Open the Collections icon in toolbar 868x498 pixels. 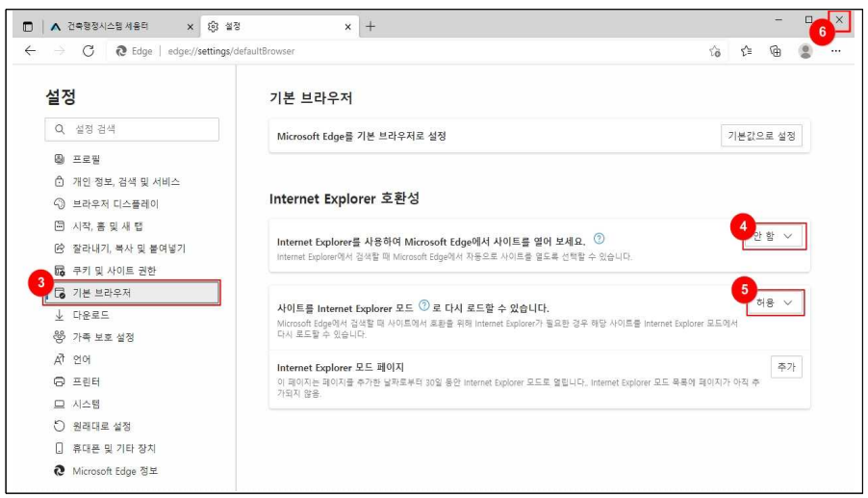776,51
